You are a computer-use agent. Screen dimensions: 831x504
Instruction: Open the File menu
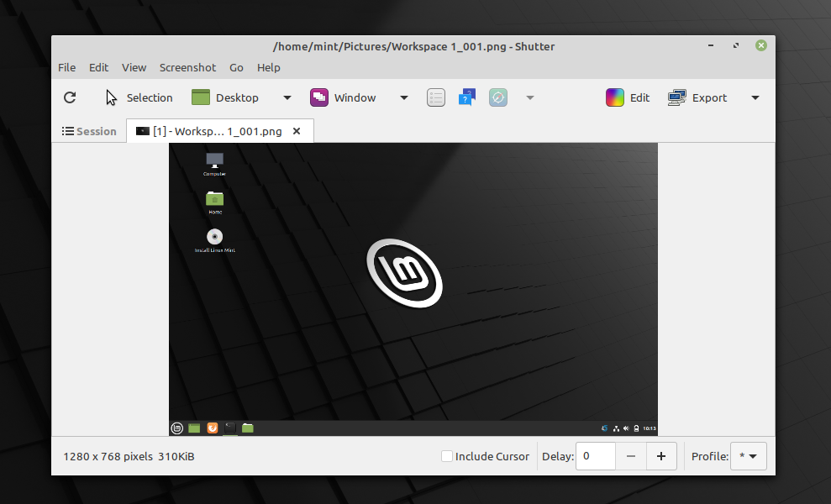point(66,67)
